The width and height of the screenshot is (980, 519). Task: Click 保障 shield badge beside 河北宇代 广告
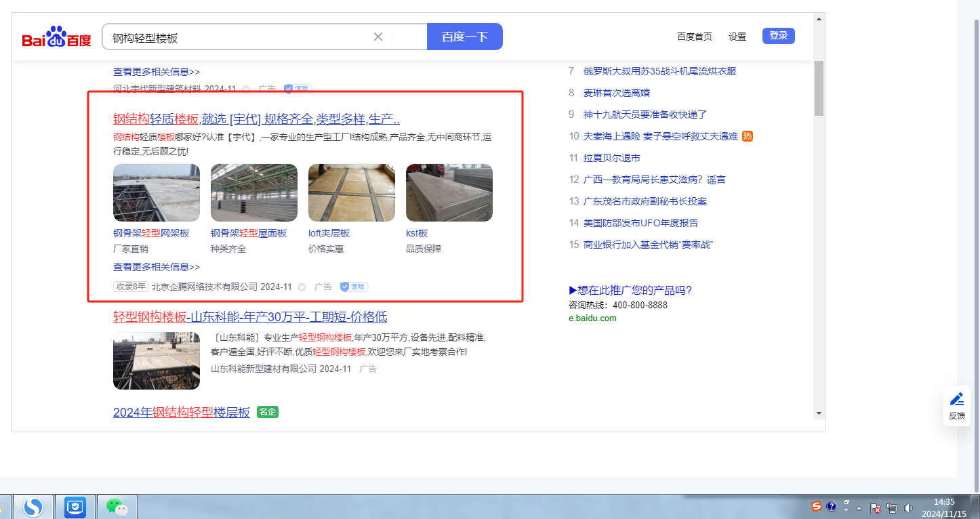[x=298, y=89]
